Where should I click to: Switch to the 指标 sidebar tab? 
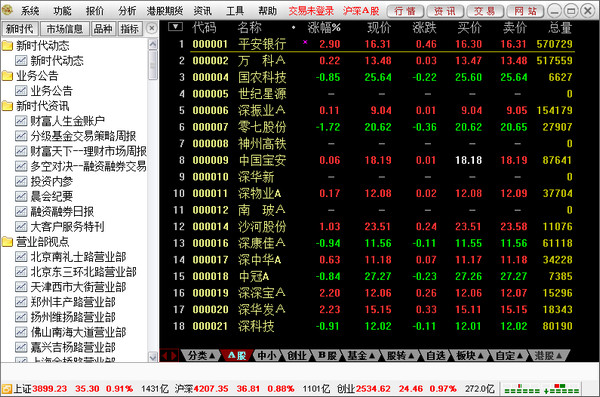click(129, 29)
